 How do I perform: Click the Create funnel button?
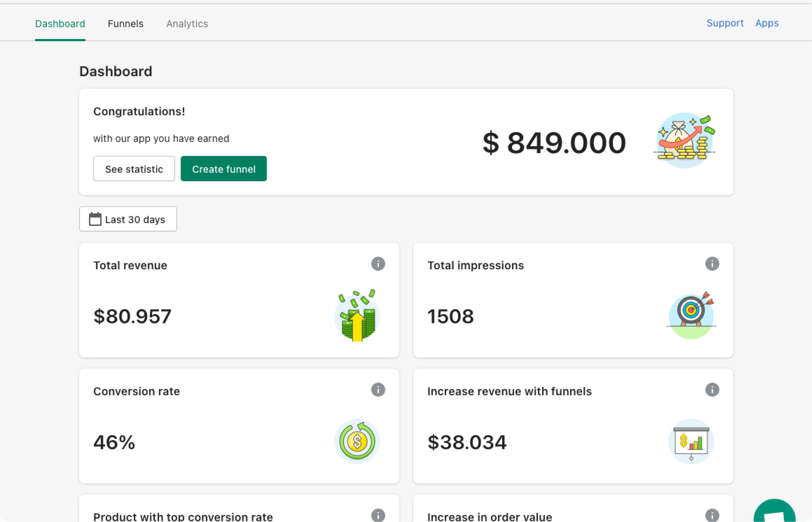coord(224,168)
